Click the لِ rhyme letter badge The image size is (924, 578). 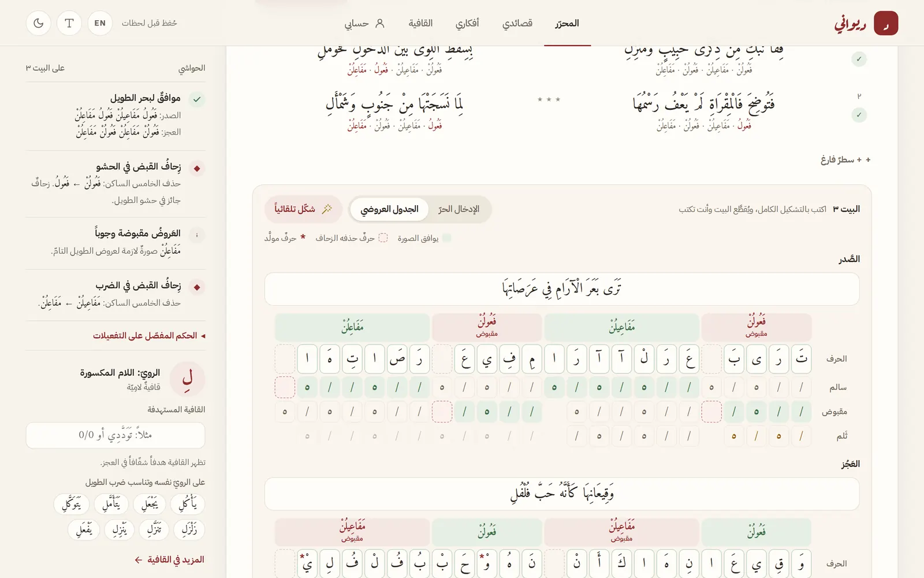coord(188,379)
